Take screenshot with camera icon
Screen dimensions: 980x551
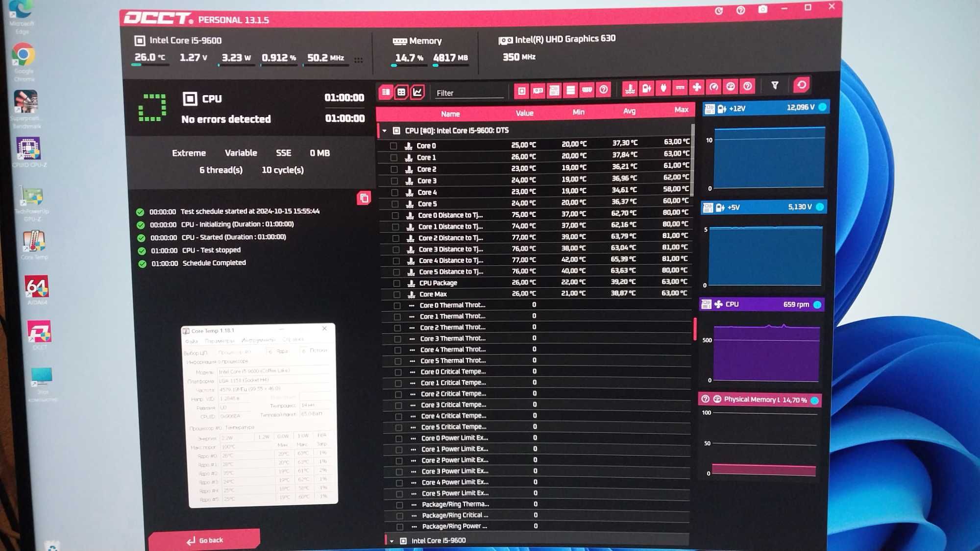point(763,9)
